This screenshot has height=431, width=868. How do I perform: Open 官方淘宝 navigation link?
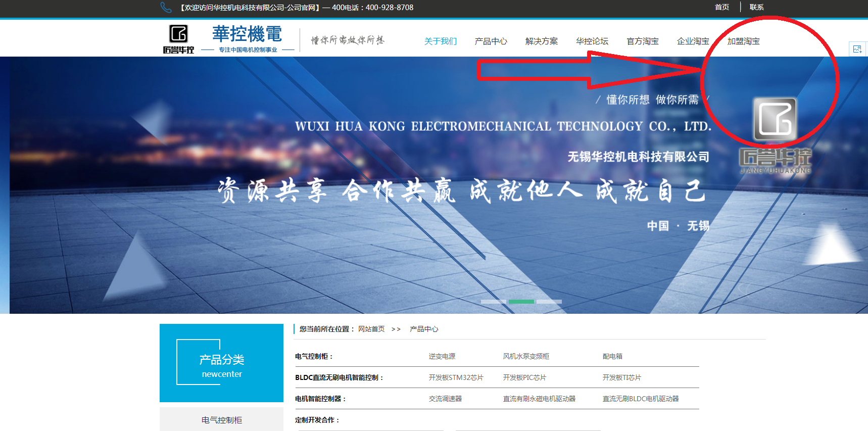point(643,41)
